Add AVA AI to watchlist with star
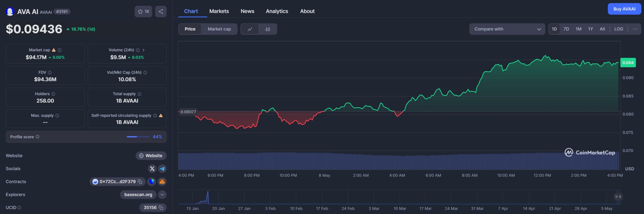Screen dimensions: 644x214 (x=143, y=12)
